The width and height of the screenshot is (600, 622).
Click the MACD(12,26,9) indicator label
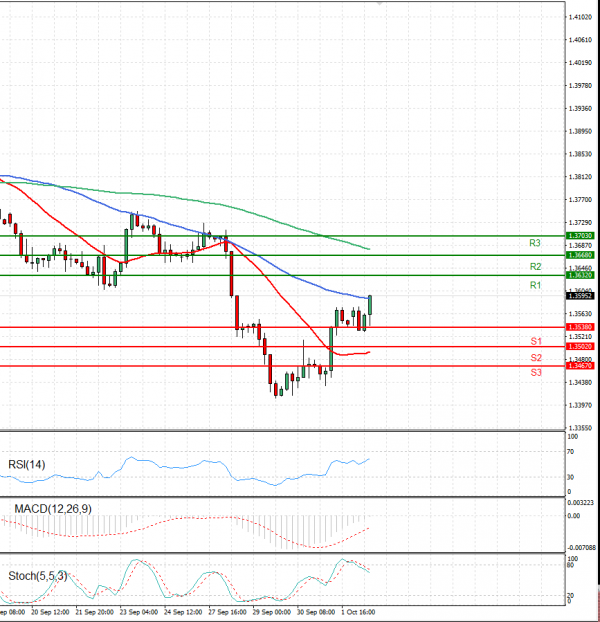click(53, 509)
